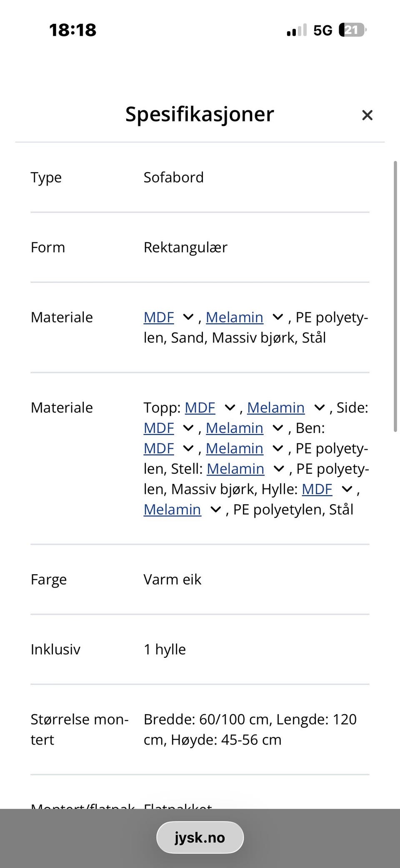Expand the chevron after the last Melamin link
The image size is (400, 868).
pos(216,510)
